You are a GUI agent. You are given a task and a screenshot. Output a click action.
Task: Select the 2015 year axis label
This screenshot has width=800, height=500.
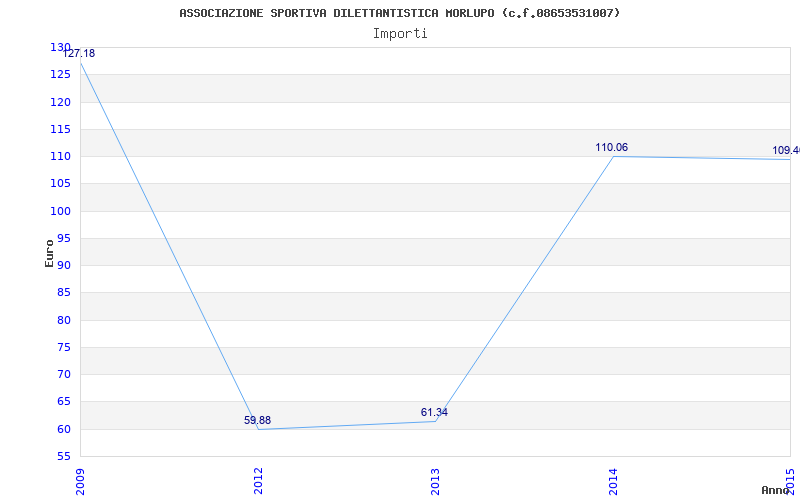point(790,480)
